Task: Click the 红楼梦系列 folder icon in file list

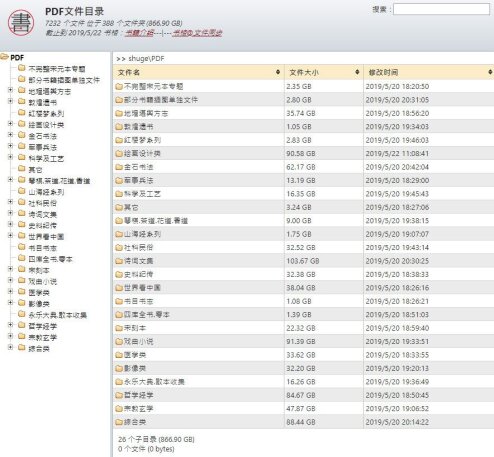Action: point(119,140)
